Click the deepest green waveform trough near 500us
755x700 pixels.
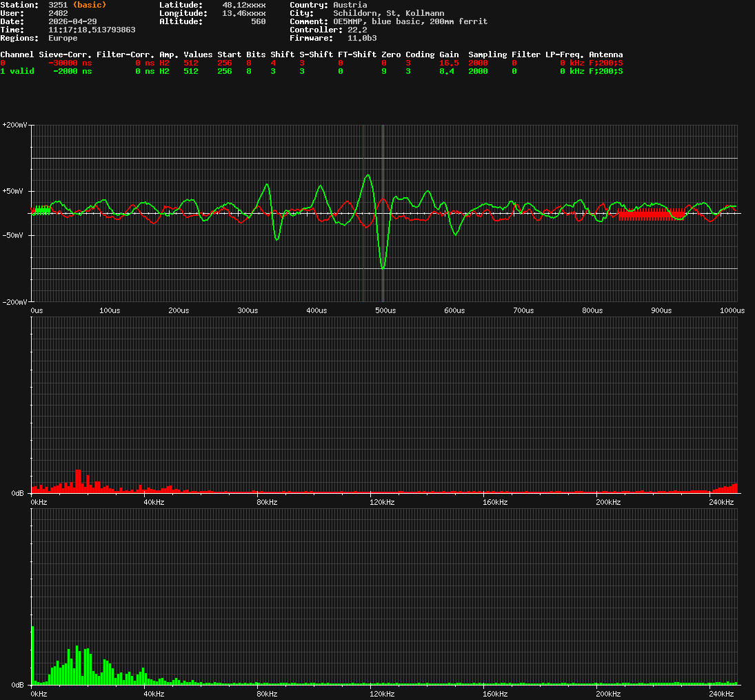click(383, 267)
